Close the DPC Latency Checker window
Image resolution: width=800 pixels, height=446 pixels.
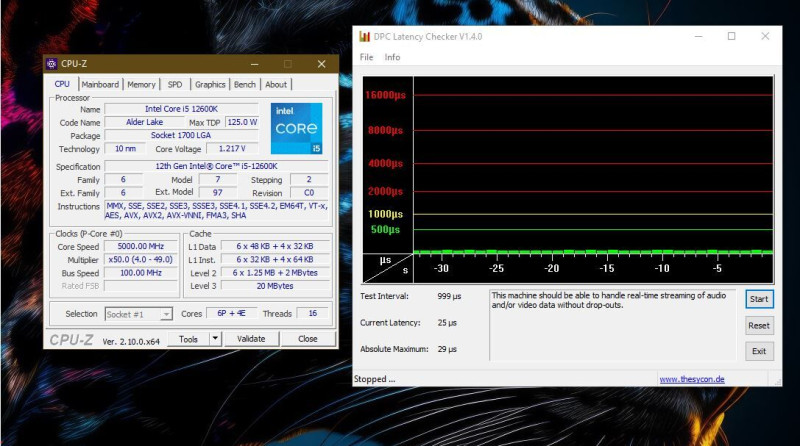[765, 36]
